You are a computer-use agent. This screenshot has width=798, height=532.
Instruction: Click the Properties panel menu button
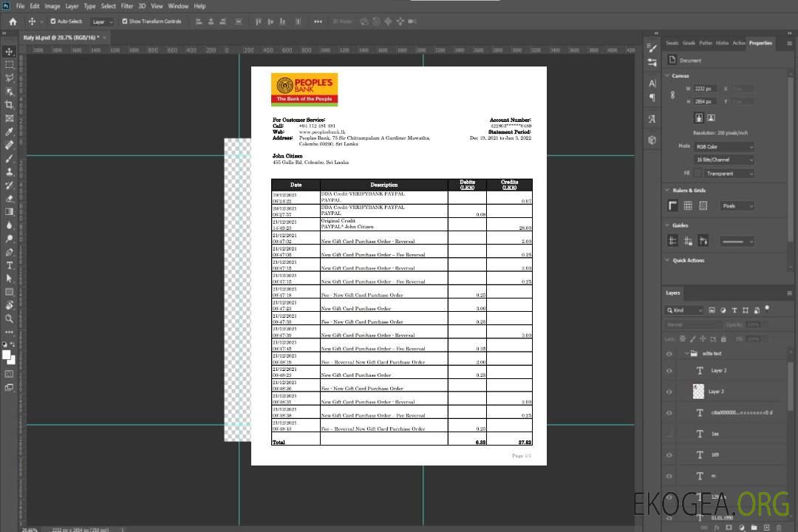coord(789,44)
